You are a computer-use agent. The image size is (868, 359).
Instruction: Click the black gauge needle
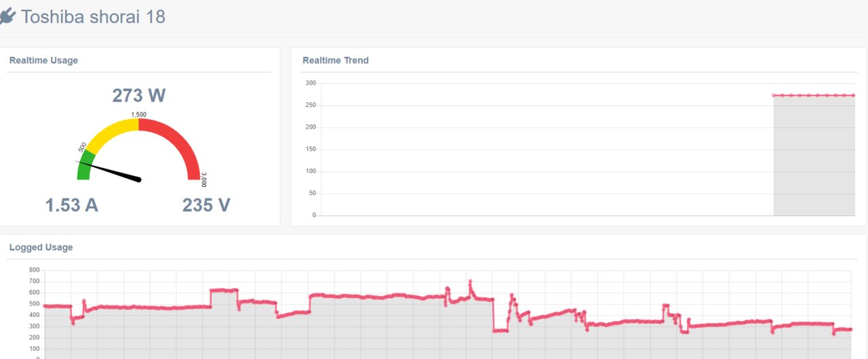[108, 171]
